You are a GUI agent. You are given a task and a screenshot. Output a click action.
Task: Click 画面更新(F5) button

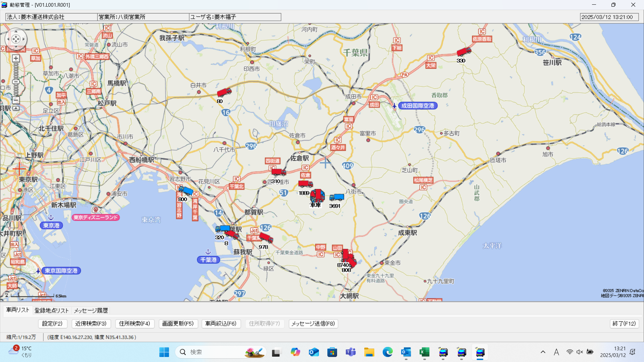[x=178, y=324]
